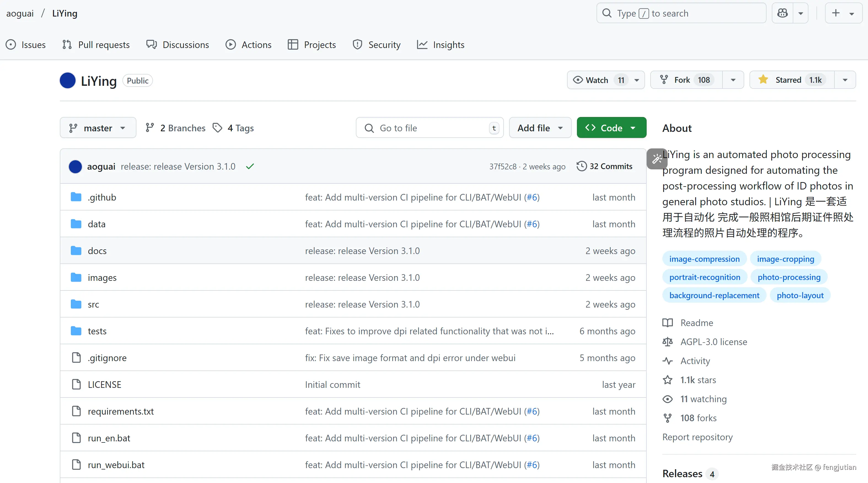The width and height of the screenshot is (868, 483).
Task: Expand the Add file menu
Action: click(x=540, y=128)
